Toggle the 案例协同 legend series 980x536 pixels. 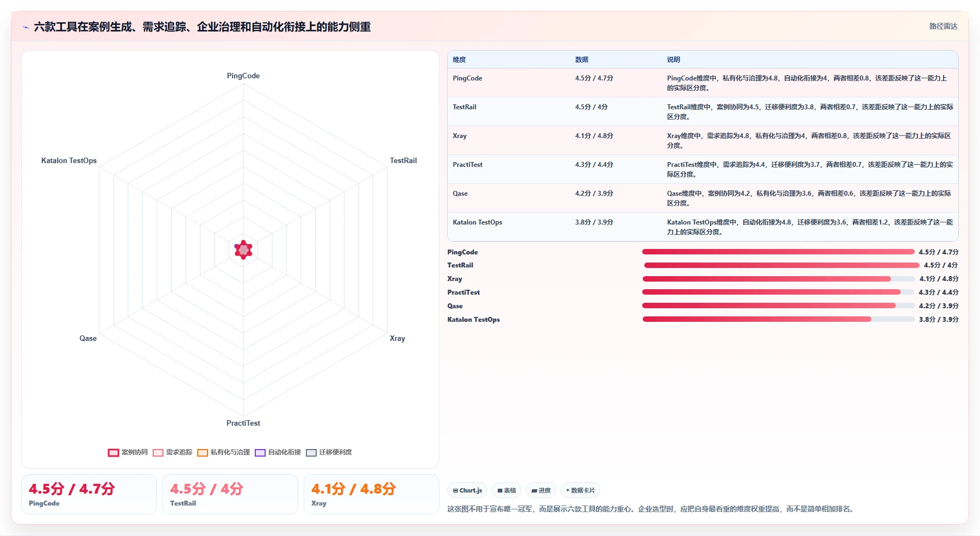(x=128, y=452)
